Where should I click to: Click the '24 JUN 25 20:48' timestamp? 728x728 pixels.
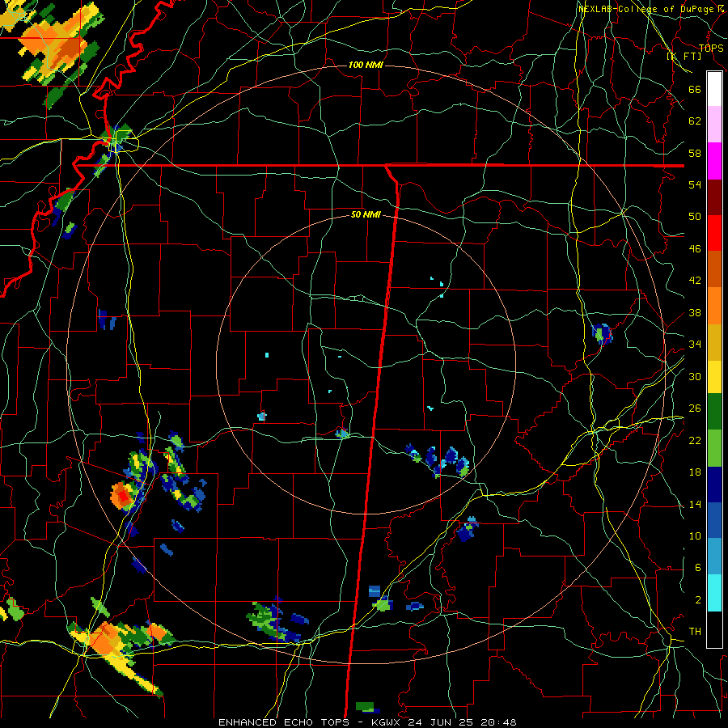pos(462,722)
